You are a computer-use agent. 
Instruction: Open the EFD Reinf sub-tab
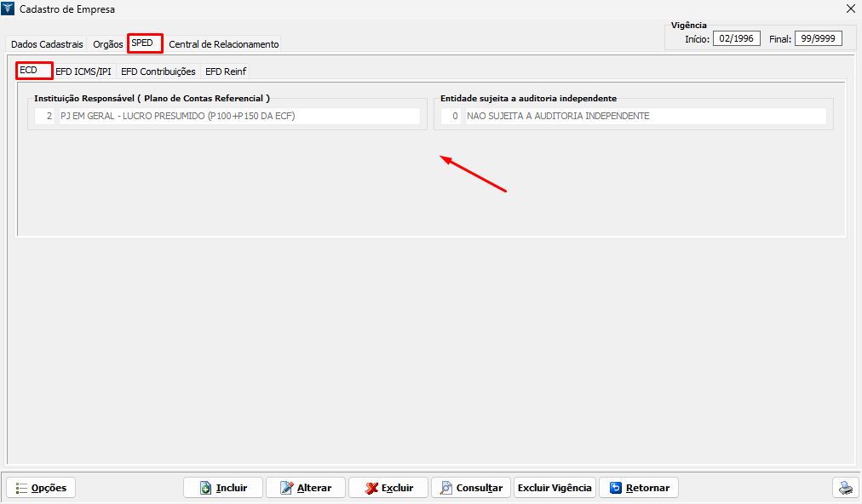pos(226,72)
